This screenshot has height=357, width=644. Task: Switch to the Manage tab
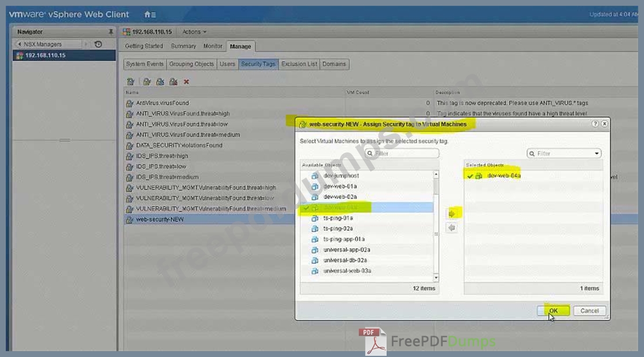tap(240, 46)
